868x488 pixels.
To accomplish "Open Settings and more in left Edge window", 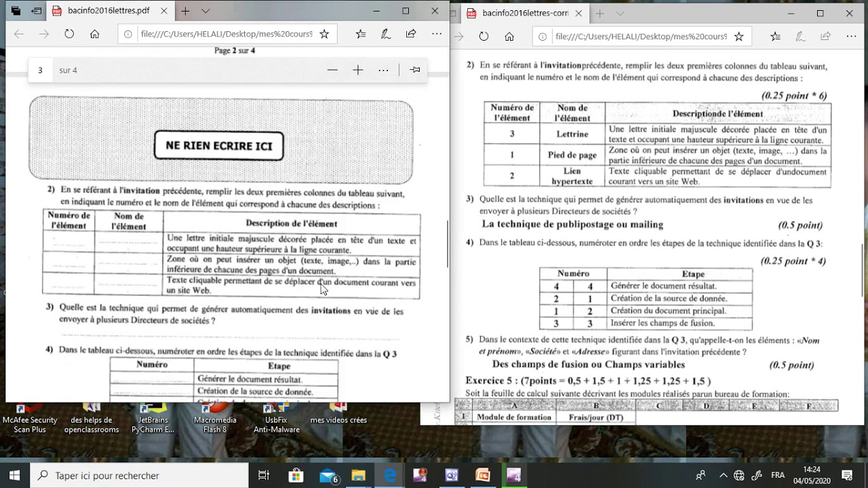I will (x=437, y=34).
